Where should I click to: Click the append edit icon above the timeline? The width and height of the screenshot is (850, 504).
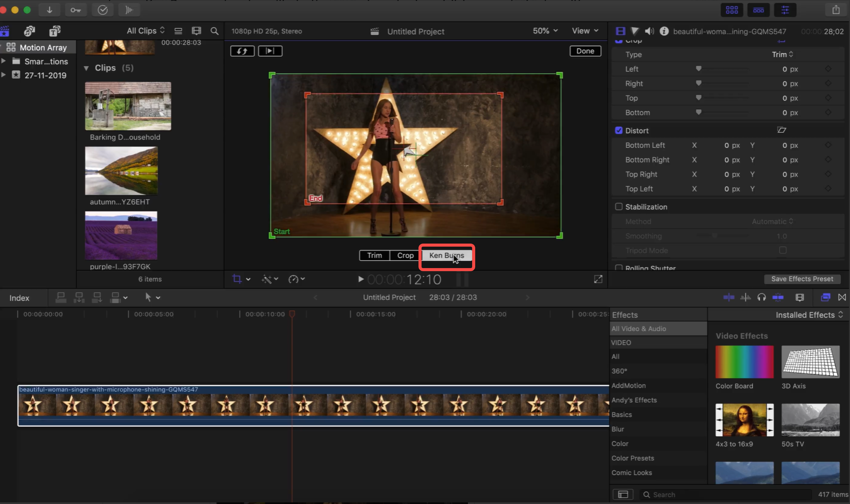[97, 297]
